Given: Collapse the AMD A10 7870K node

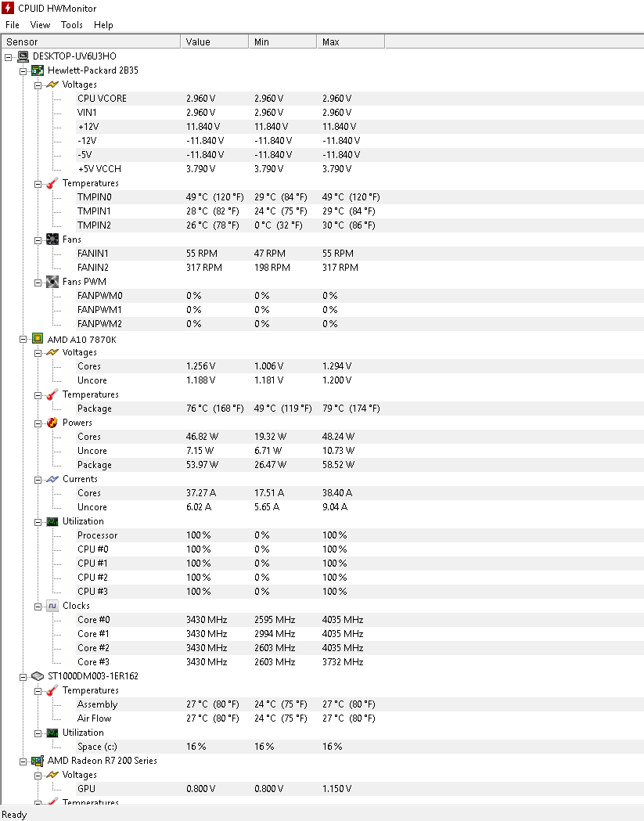Looking at the screenshot, I should [23, 339].
